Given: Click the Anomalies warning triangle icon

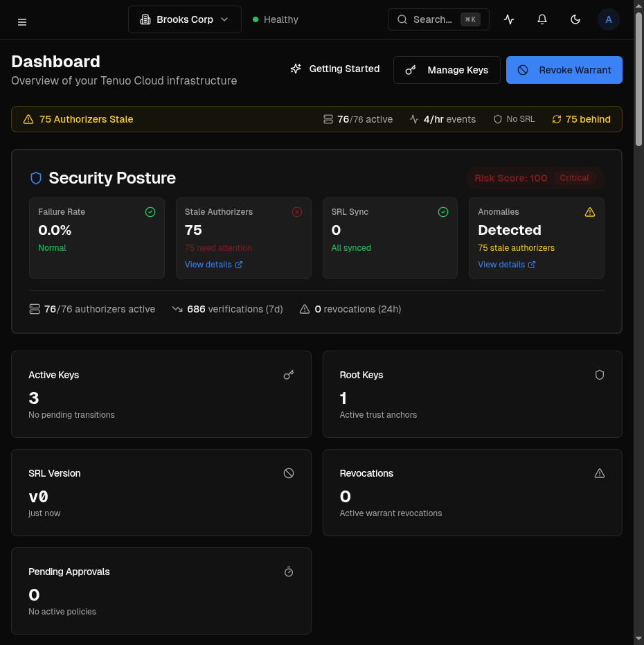Looking at the screenshot, I should (x=590, y=212).
